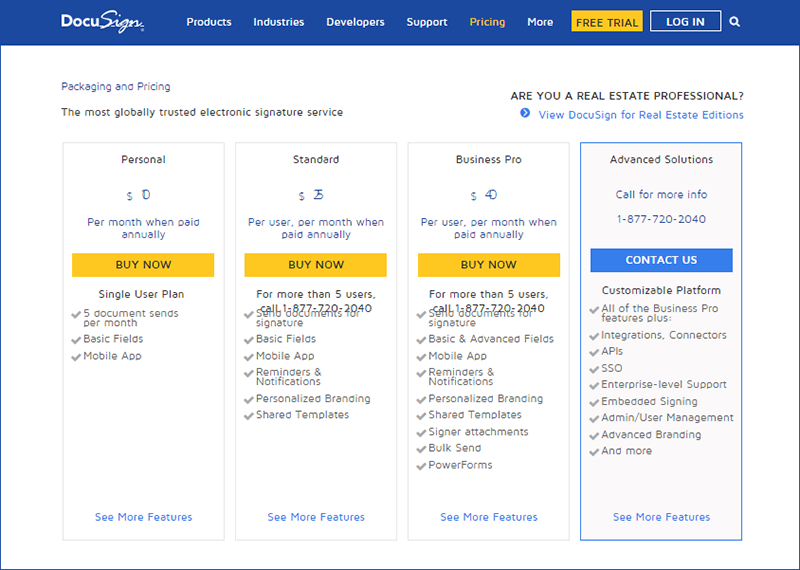This screenshot has height=570, width=800.
Task: Buy the Personal plan now
Action: (143, 265)
